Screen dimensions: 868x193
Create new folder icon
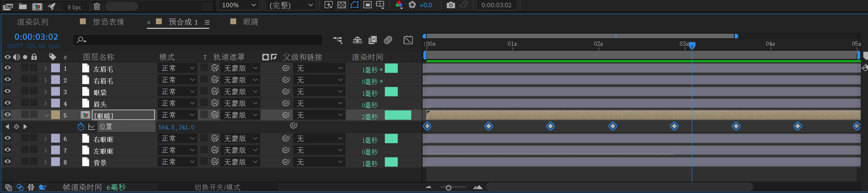click(x=23, y=6)
